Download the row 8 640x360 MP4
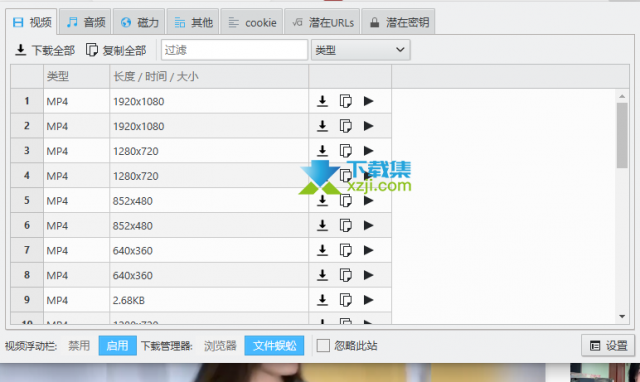 322,275
